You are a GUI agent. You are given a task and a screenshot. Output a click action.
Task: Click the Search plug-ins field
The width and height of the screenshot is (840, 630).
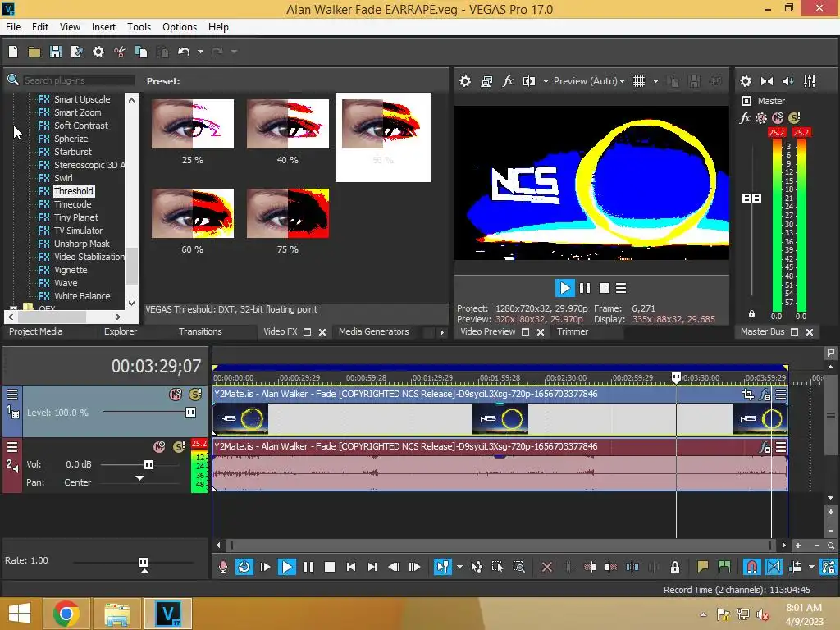79,80
